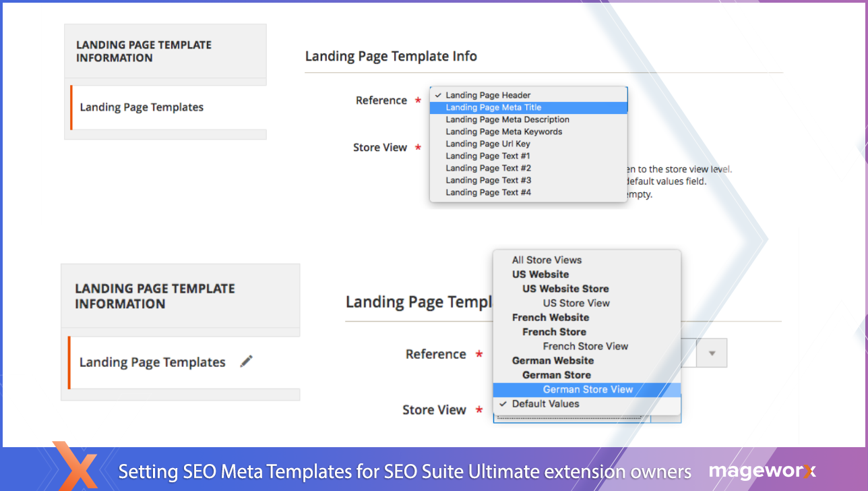This screenshot has height=491, width=868.
Task: Select highlighted German Store View option
Action: (x=588, y=389)
